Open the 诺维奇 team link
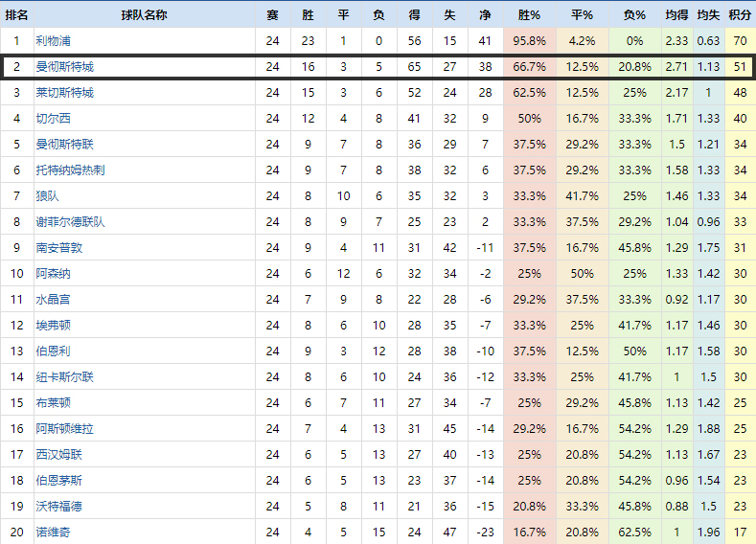This screenshot has height=544, width=756. [x=53, y=533]
